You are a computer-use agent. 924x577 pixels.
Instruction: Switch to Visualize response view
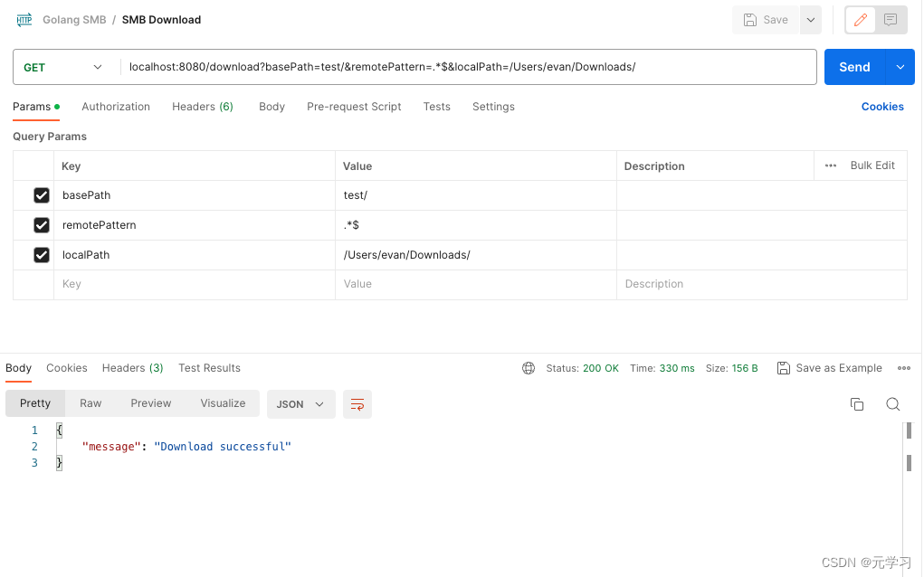point(223,403)
